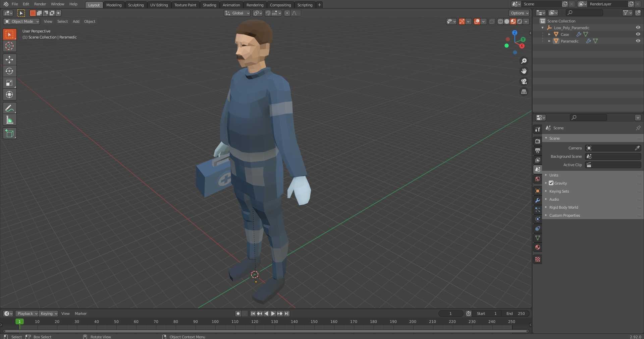
Task: Open the Material properties tab icon
Action: click(x=538, y=247)
